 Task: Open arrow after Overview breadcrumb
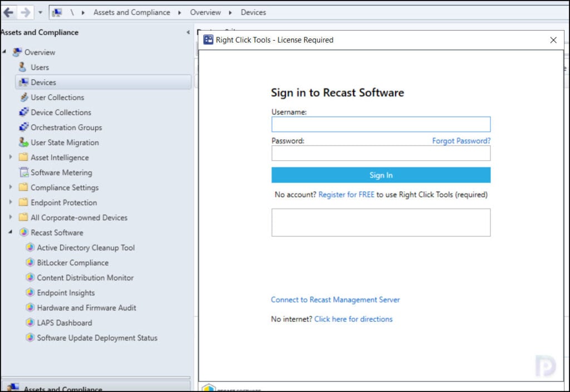point(230,13)
